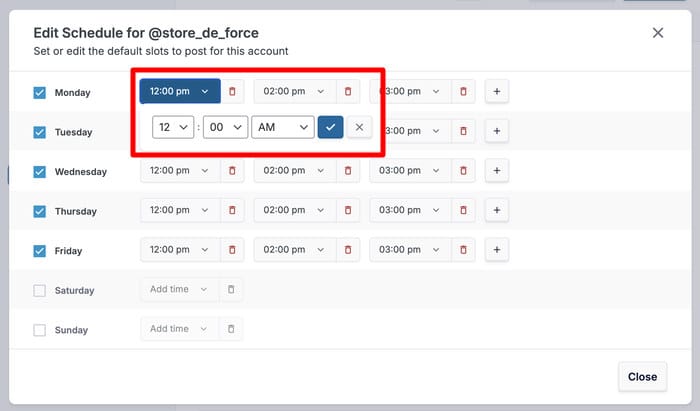This screenshot has height=411, width=700.
Task: Delete Monday's 02:00 pm slot with trash icon
Action: pyautogui.click(x=347, y=91)
